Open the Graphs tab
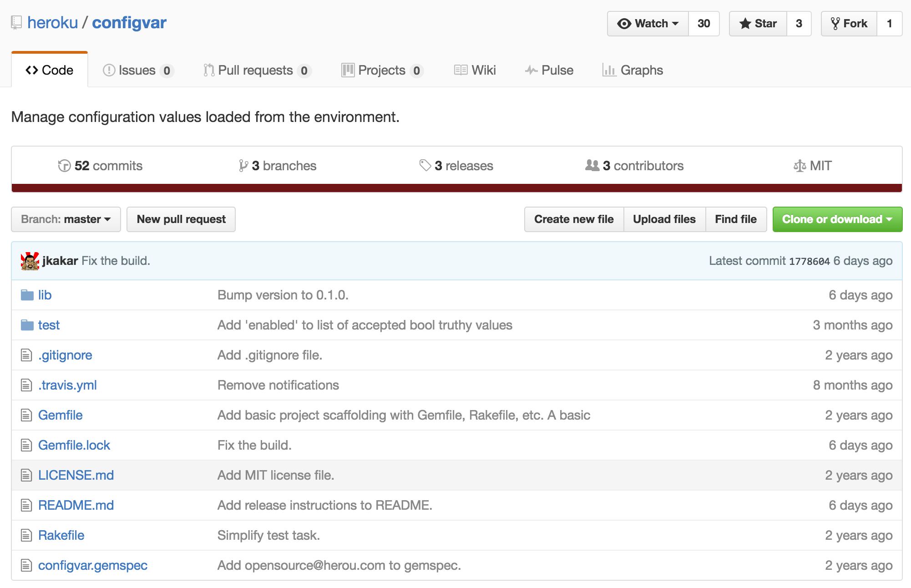The width and height of the screenshot is (911, 588). (x=633, y=70)
